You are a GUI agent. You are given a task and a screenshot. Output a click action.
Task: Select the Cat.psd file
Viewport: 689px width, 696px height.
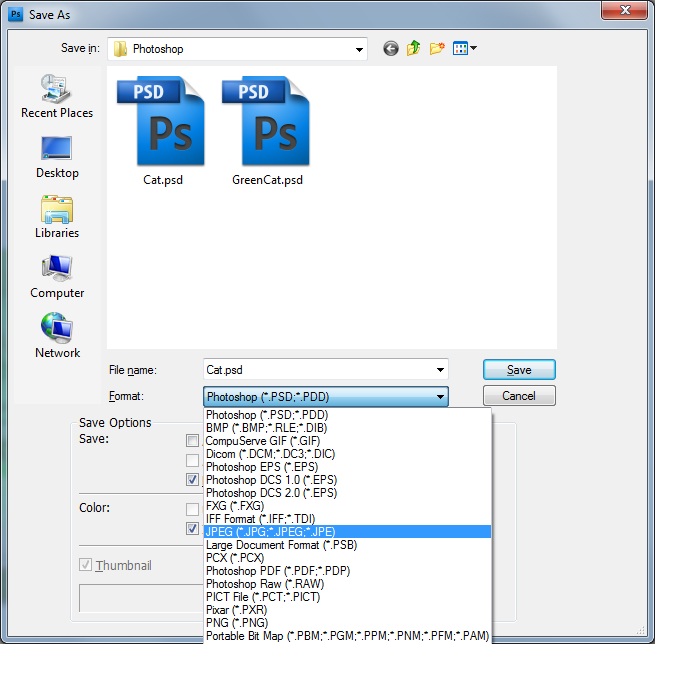click(x=162, y=131)
